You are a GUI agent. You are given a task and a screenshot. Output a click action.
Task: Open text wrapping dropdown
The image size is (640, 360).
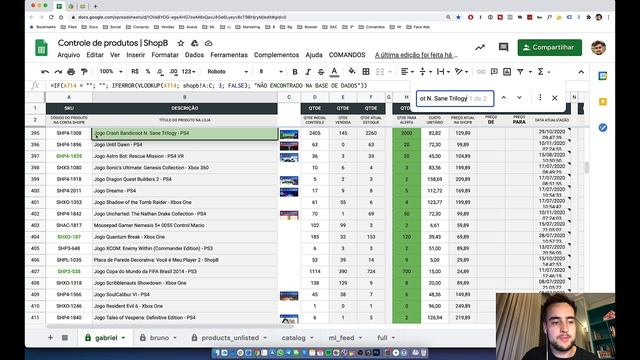click(443, 72)
